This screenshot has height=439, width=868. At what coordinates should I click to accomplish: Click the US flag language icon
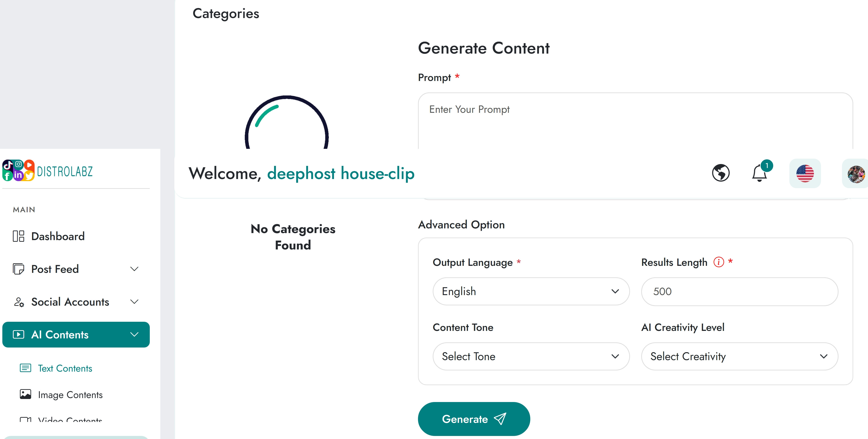coord(805,173)
